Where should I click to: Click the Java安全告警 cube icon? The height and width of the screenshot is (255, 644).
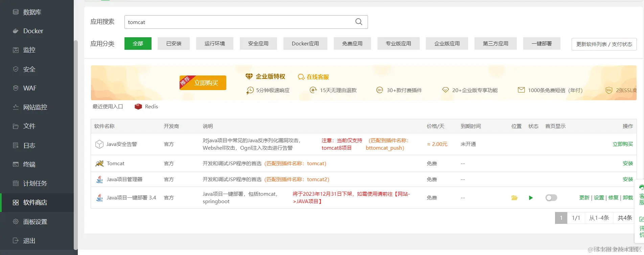pos(99,144)
